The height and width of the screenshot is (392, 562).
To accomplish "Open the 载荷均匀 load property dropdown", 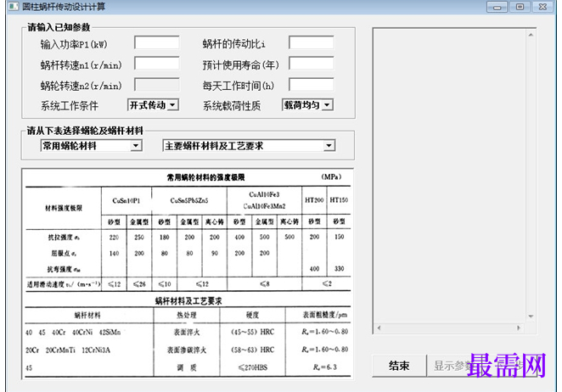I will pos(327,105).
